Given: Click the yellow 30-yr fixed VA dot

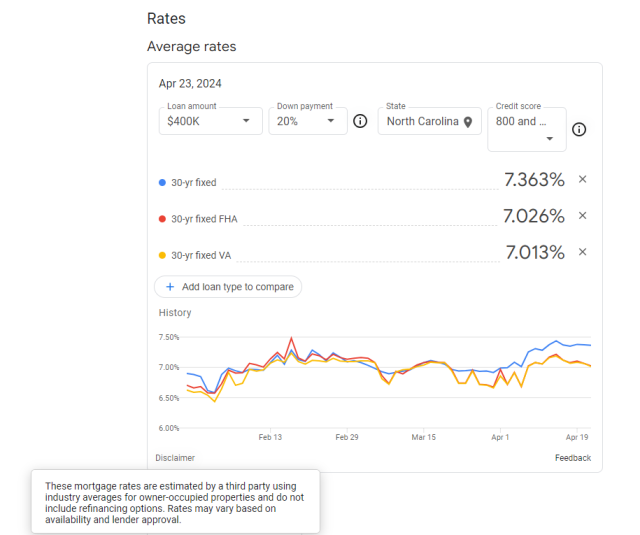Looking at the screenshot, I should coord(162,255).
